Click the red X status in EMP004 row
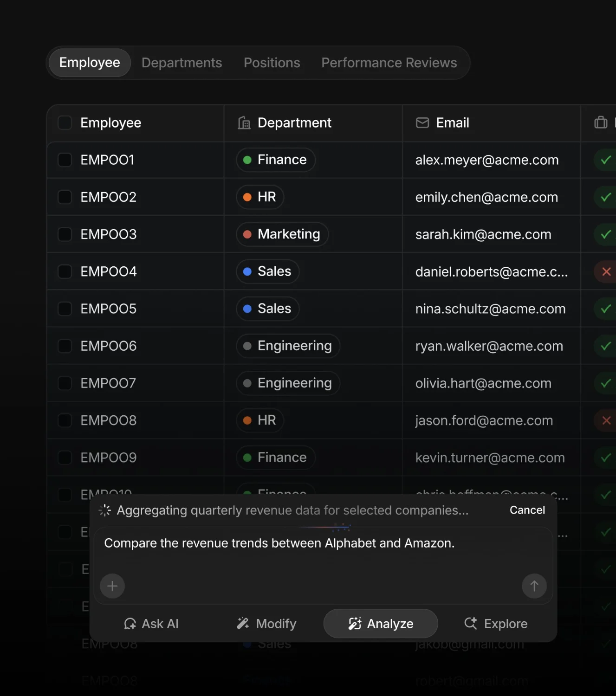Image resolution: width=616 pixels, height=696 pixels. [x=606, y=271]
